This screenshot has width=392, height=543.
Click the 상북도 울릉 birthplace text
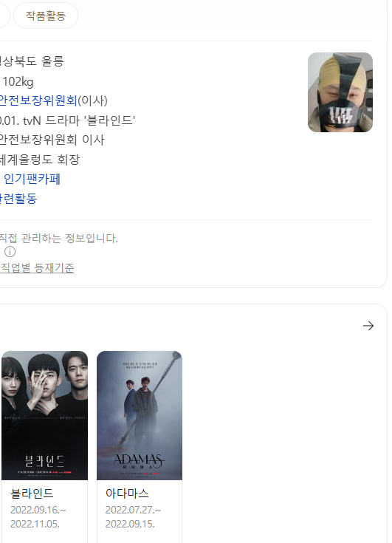[x=32, y=61]
